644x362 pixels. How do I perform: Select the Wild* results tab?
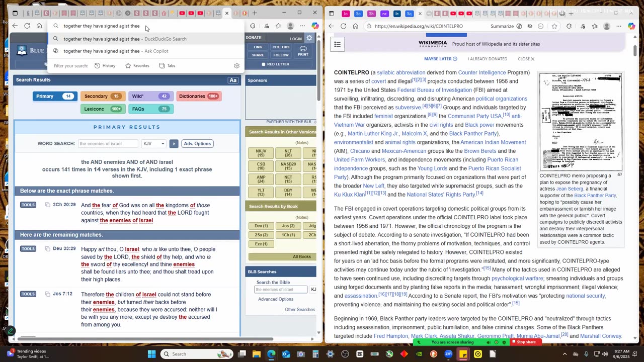150,96
